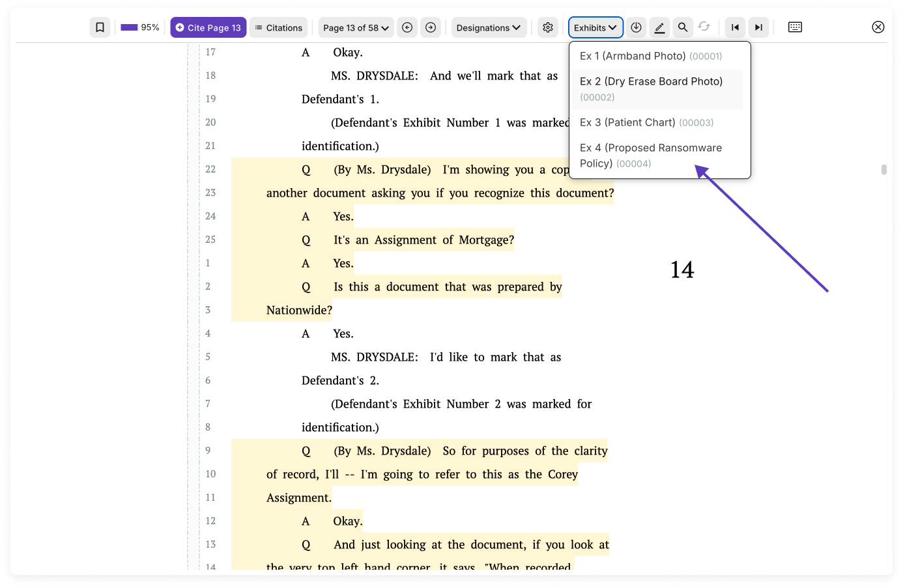This screenshot has height=588, width=903.
Task: Click the Cite Page 13 button
Action: 208,27
